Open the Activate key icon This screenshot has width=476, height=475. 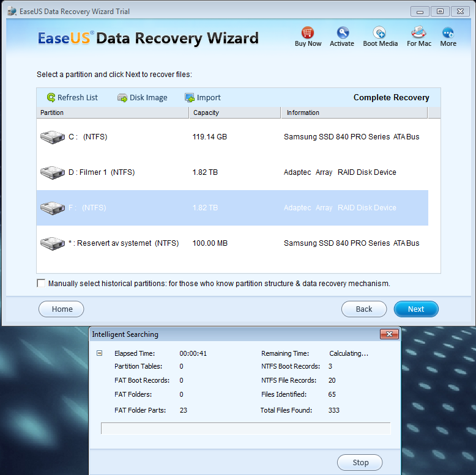pyautogui.click(x=343, y=32)
